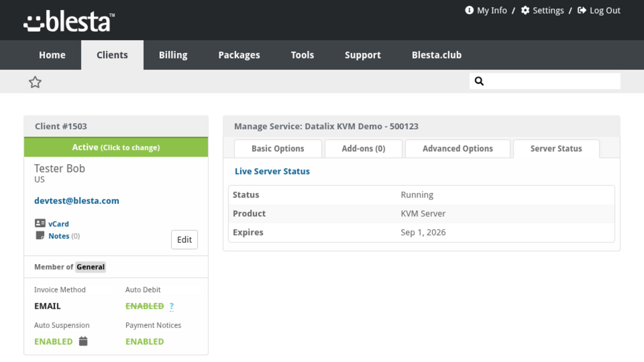Click the Log Out arrow icon
Screen dimensions: 644x362
coord(582,10)
